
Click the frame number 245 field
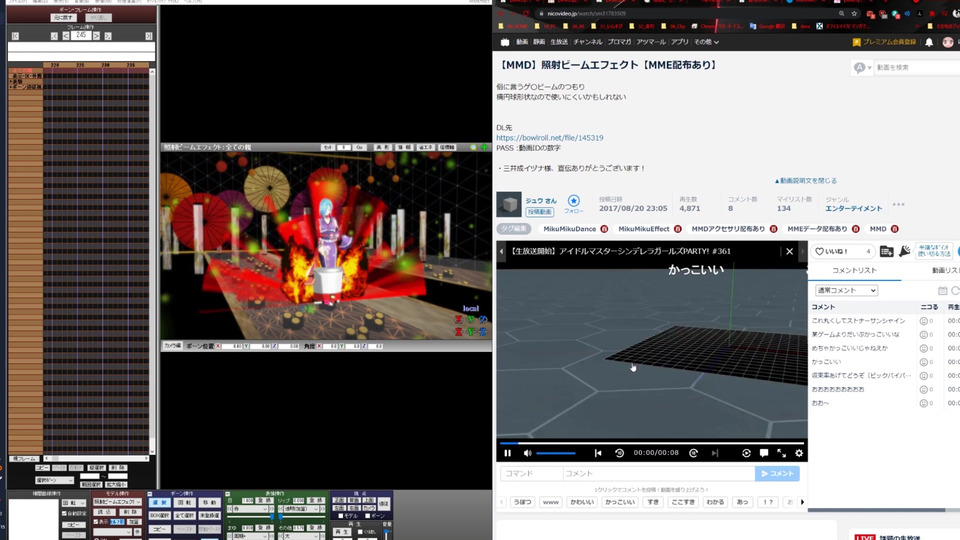coord(81,36)
